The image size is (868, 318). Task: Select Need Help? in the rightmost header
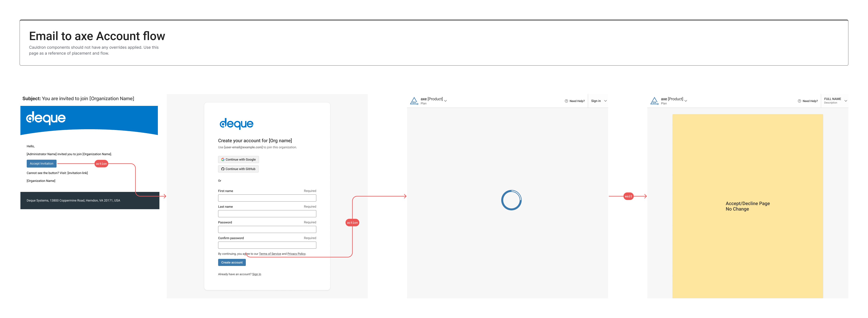pyautogui.click(x=810, y=101)
